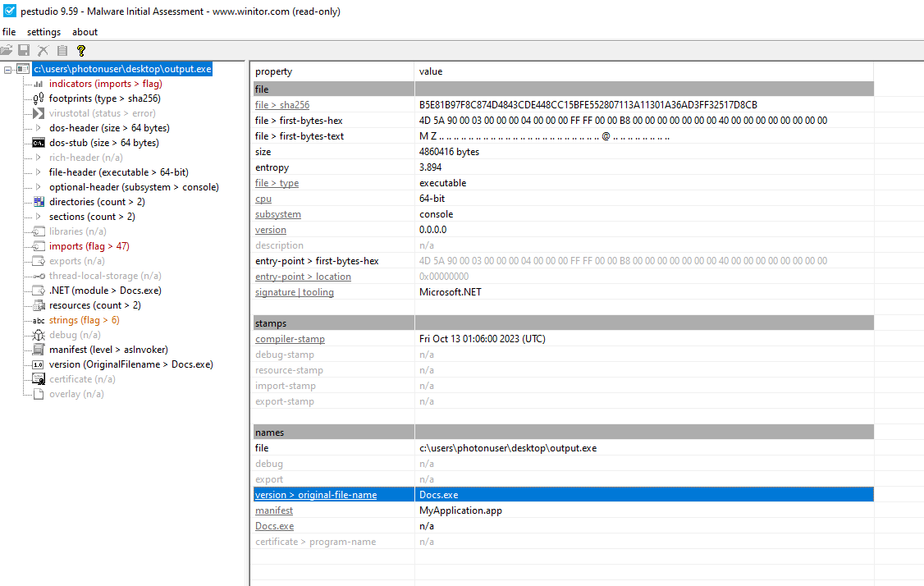Click the signature | tooling link
Viewport: 924px width, 586px height.
pyautogui.click(x=295, y=292)
